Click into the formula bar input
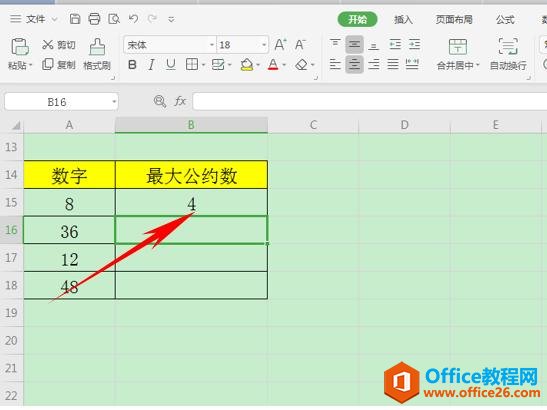 (370, 102)
